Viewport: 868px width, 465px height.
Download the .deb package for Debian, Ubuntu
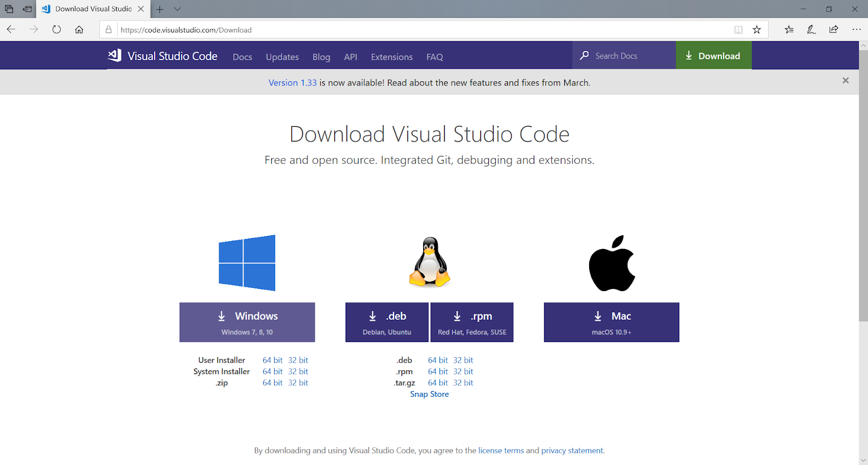click(x=387, y=322)
